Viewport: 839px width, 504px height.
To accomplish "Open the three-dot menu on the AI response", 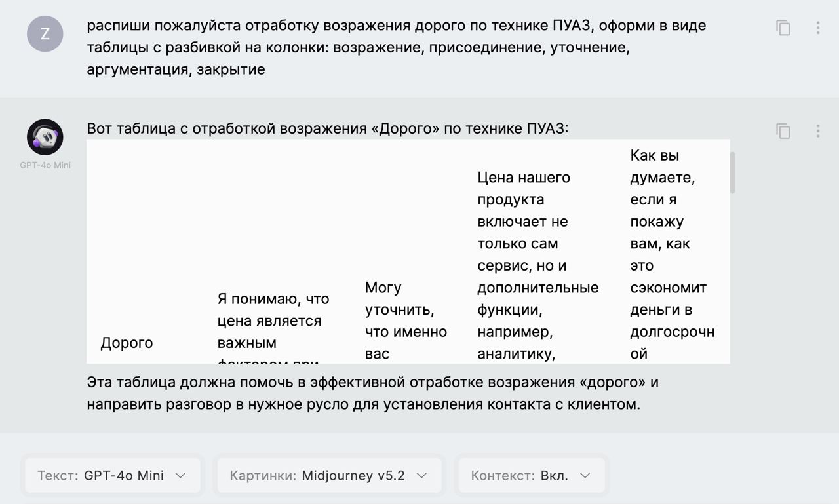I will pyautogui.click(x=817, y=131).
